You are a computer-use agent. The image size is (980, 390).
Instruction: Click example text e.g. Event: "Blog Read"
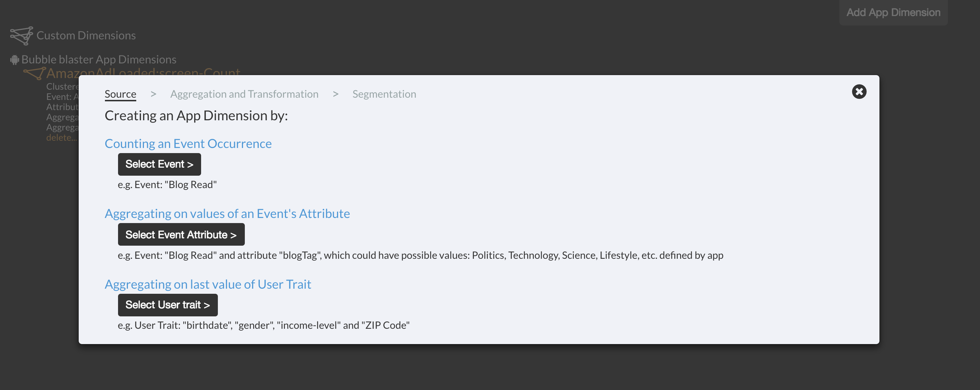click(167, 184)
